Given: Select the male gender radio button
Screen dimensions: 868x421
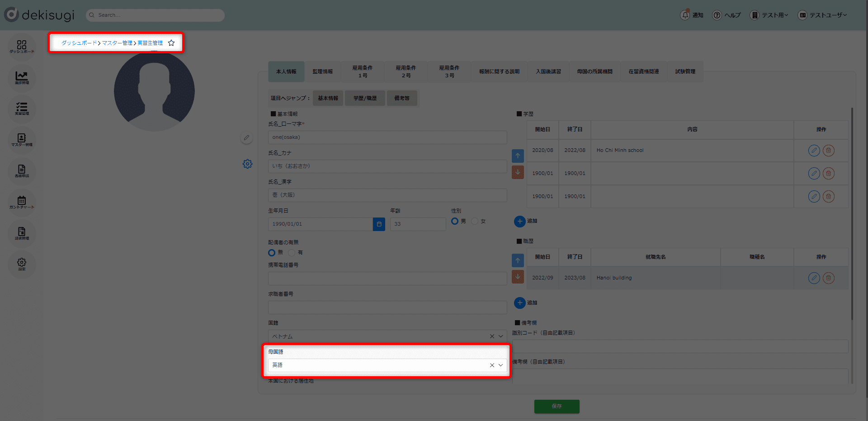Looking at the screenshot, I should pos(455,221).
